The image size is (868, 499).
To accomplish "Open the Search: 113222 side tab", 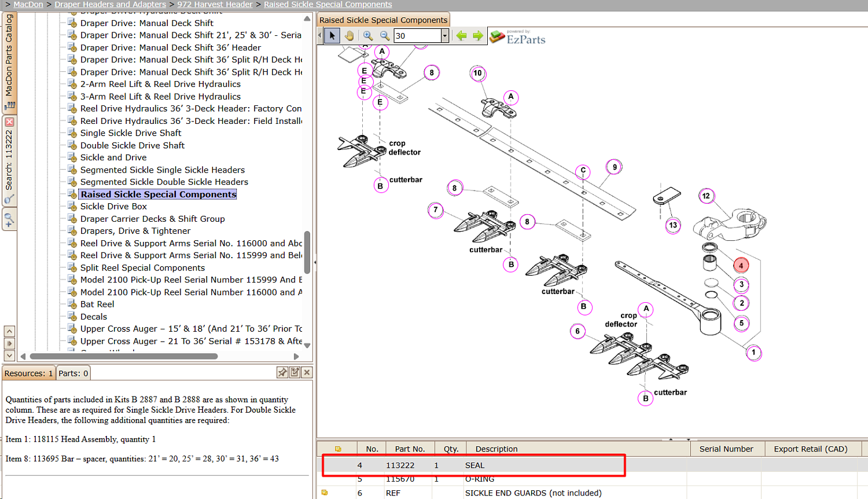I will [9, 162].
